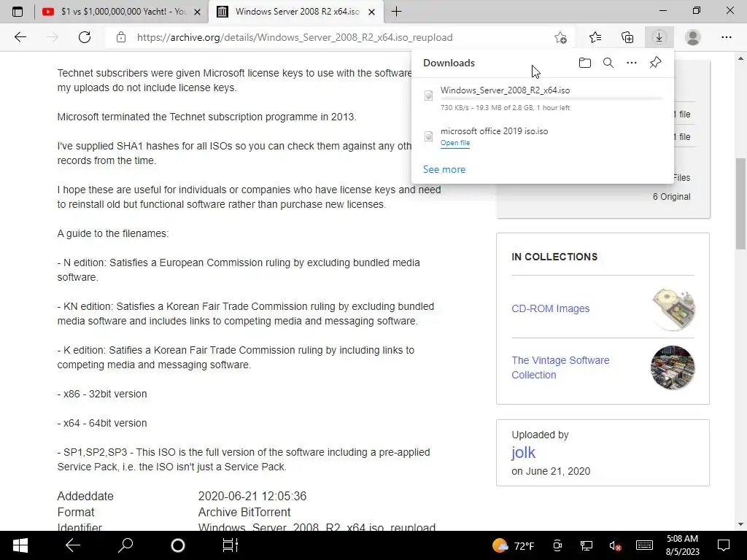This screenshot has height=560, width=747.
Task: Select the Windows Server 2008 R2 tab
Action: click(x=295, y=12)
